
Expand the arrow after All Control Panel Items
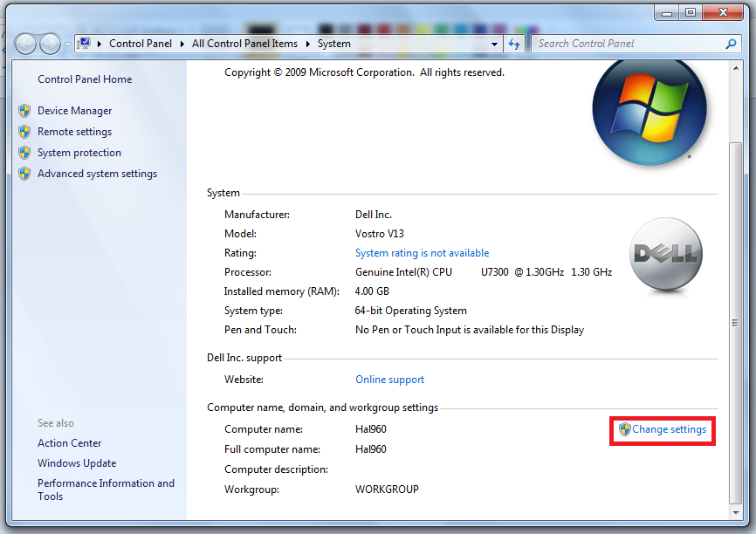tap(307, 44)
